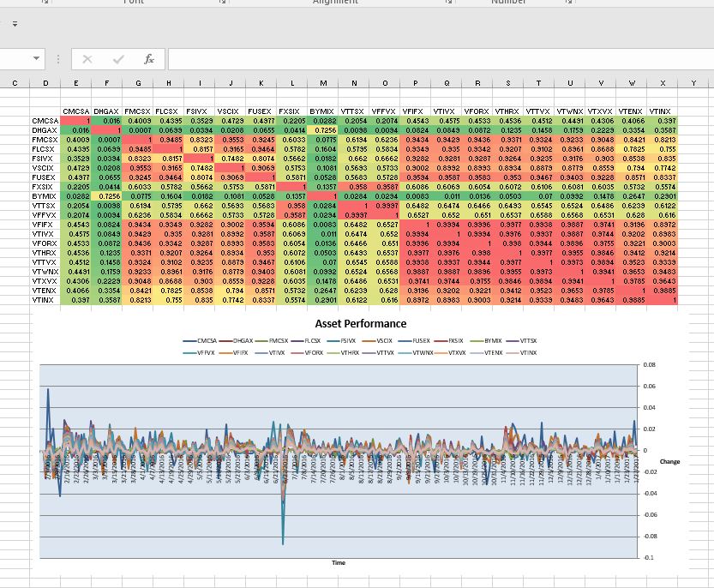Open the Alignment settings dialog launcher

click(x=448, y=3)
